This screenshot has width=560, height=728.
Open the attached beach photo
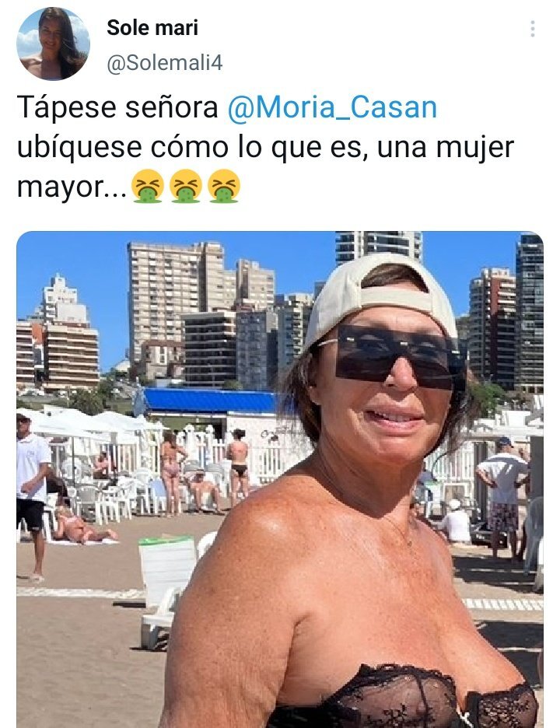[x=280, y=479]
